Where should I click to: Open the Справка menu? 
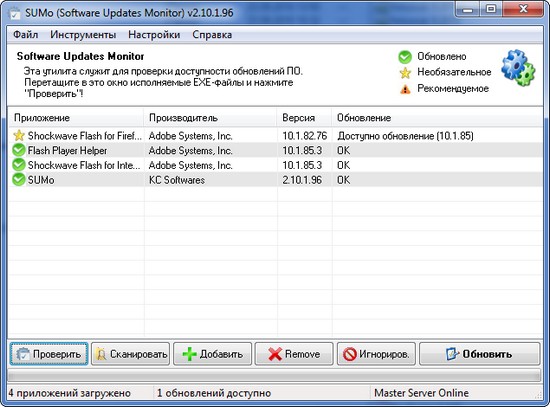coord(212,35)
